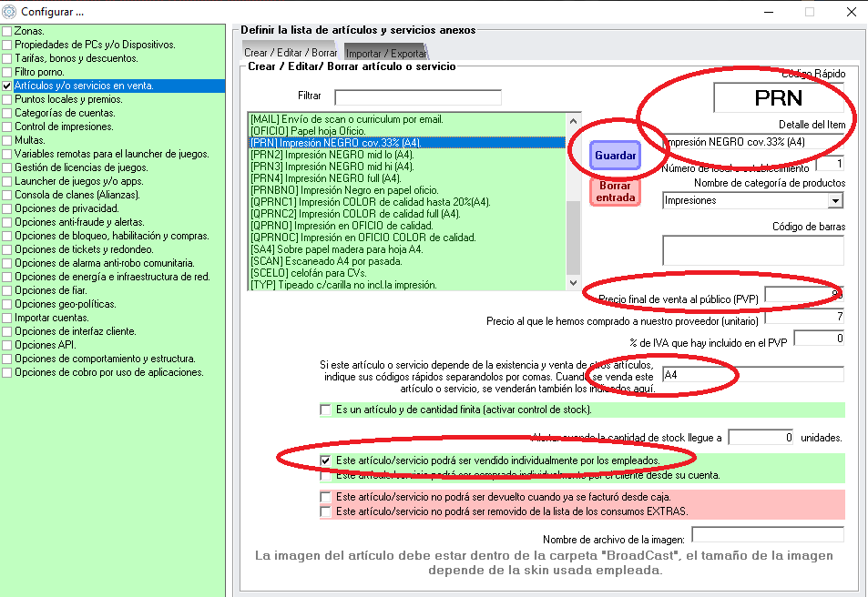Select the [SA4] Sobre papel madera entry
868x597 pixels.
[406, 249]
